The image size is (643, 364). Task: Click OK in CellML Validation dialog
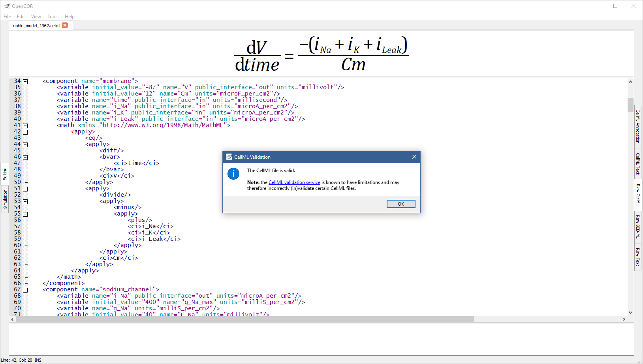[x=400, y=204]
